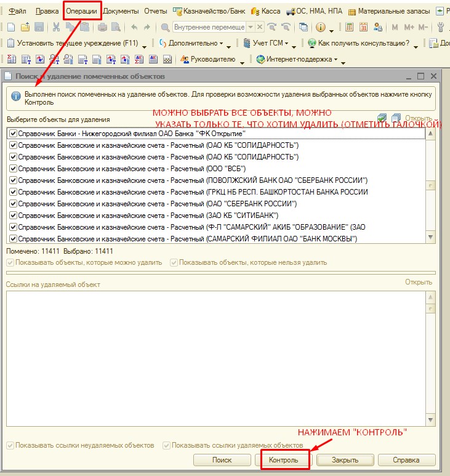This screenshot has width=450, height=476.
Task: Click the open folder toolbar icon
Action: [x=25, y=27]
